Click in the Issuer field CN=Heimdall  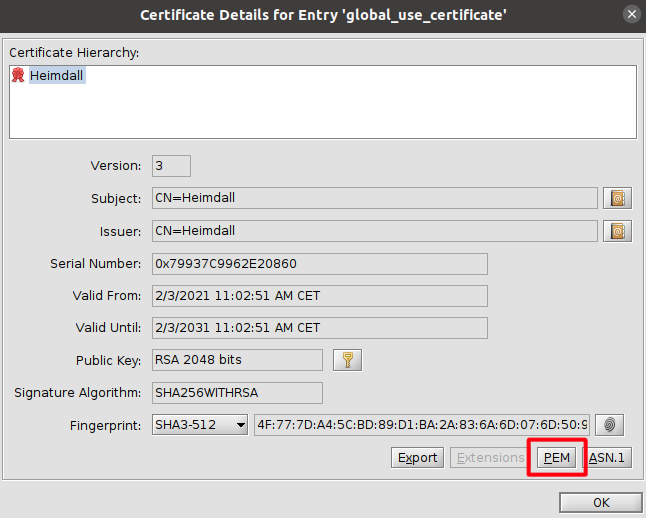(x=374, y=231)
